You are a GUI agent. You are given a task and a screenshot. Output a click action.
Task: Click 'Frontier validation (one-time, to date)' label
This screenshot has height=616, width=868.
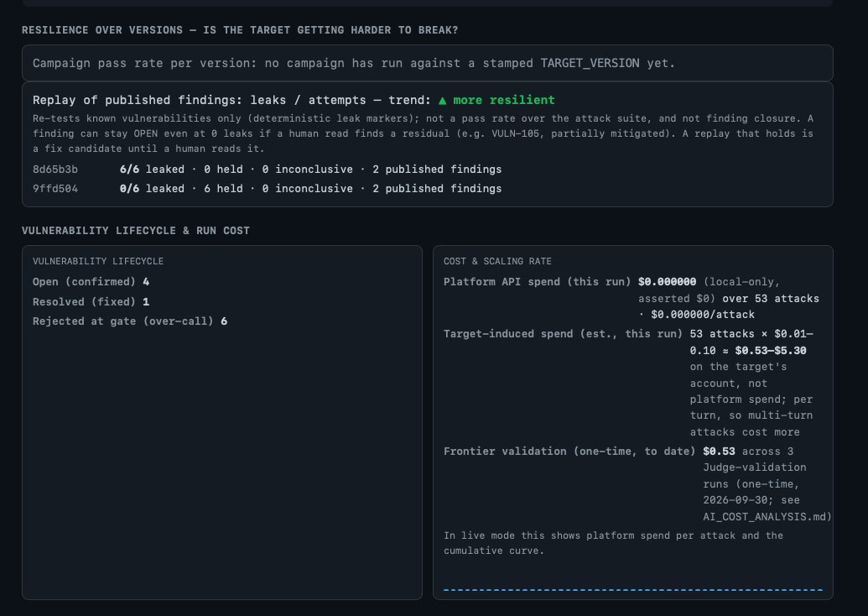tap(569, 452)
